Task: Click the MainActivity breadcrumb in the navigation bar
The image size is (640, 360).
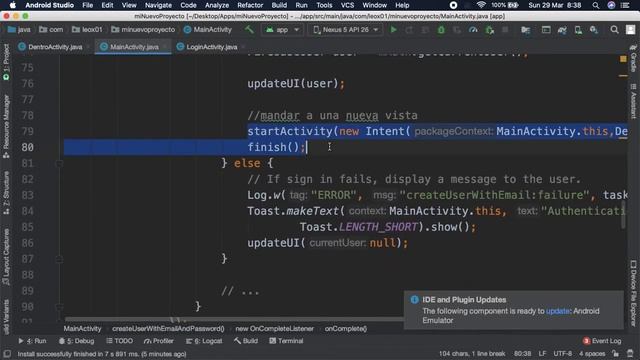Action: pyautogui.click(x=208, y=30)
